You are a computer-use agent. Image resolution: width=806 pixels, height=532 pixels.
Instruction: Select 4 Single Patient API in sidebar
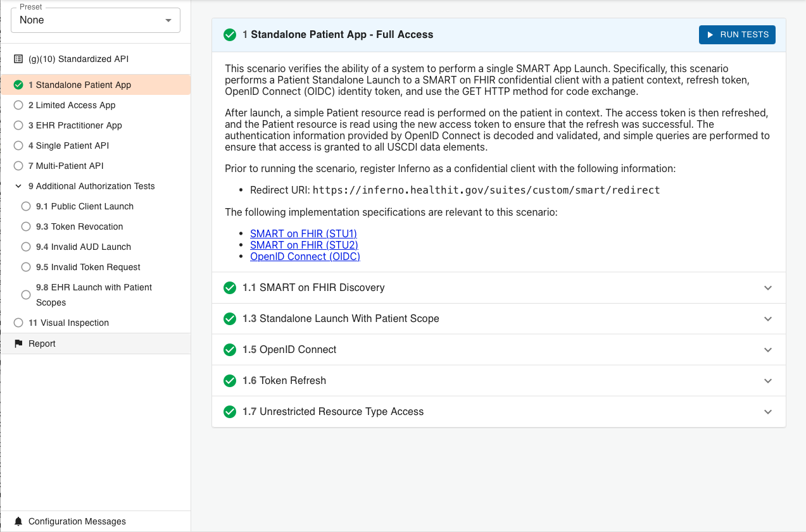[95, 145]
